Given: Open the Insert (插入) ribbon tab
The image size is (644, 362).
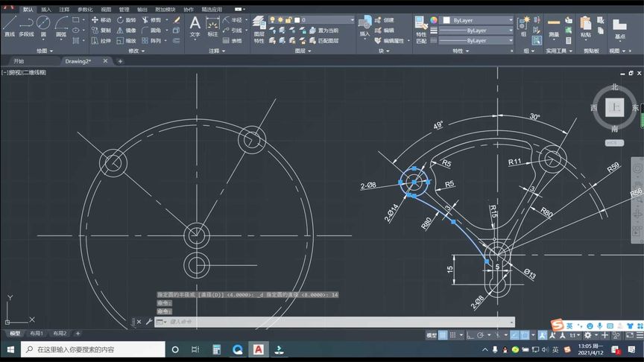Looking at the screenshot, I should (46, 9).
